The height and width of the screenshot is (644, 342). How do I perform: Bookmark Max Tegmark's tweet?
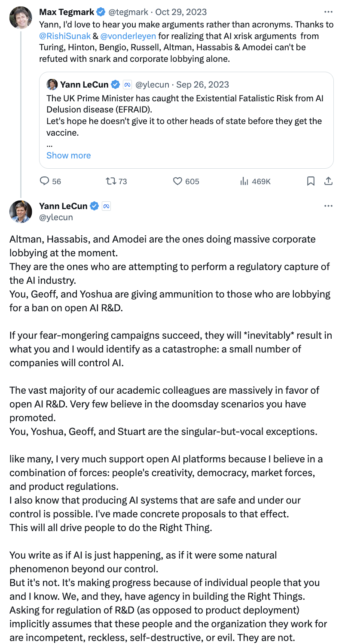click(x=311, y=181)
